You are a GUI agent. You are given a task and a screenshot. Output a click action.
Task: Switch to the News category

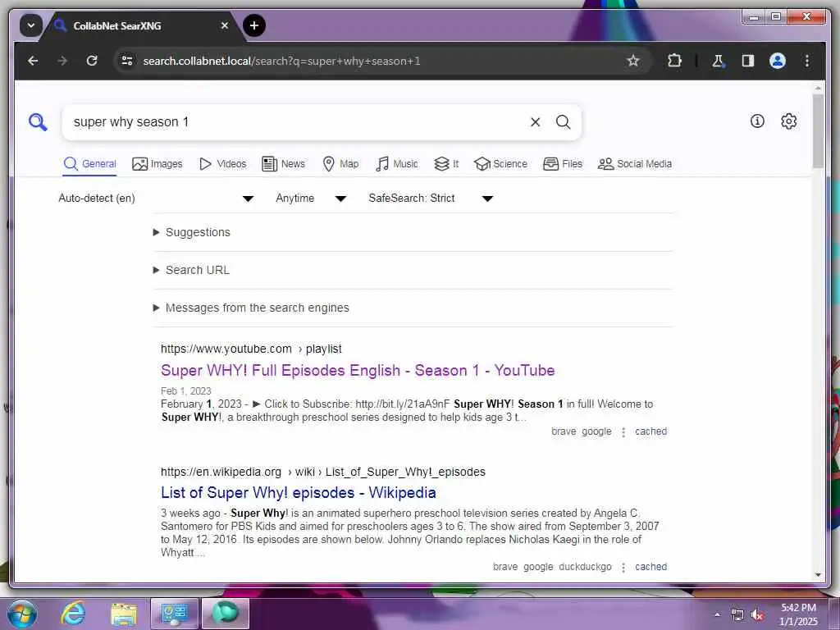tap(283, 164)
